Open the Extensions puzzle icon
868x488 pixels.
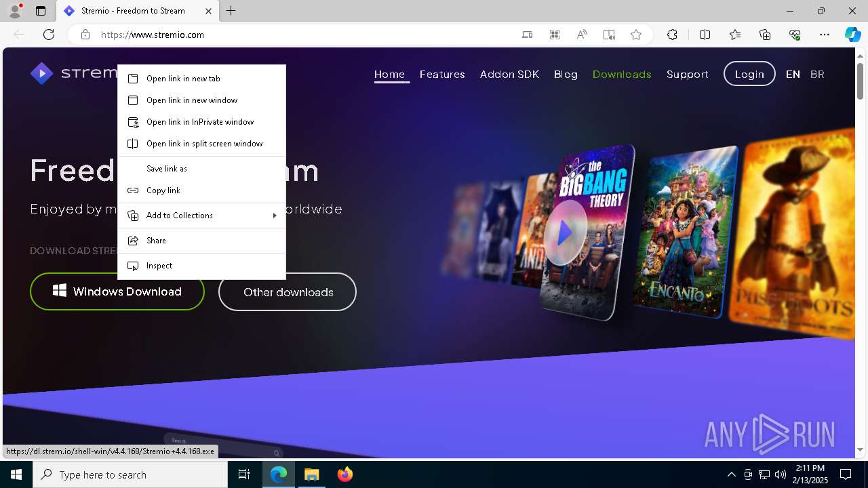pos(672,35)
